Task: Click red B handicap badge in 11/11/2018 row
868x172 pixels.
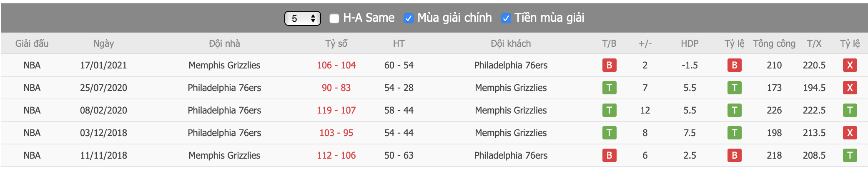Action: pyautogui.click(x=734, y=155)
